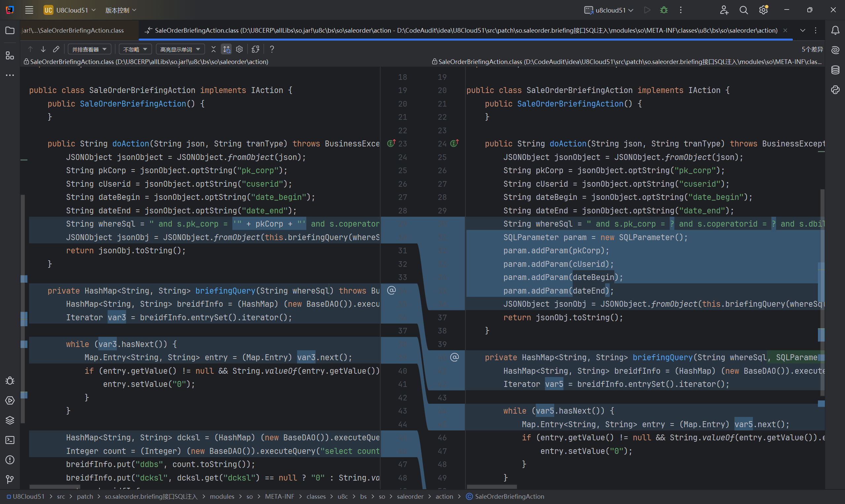Open the Git tool window
This screenshot has width=845, height=504.
tap(10, 479)
